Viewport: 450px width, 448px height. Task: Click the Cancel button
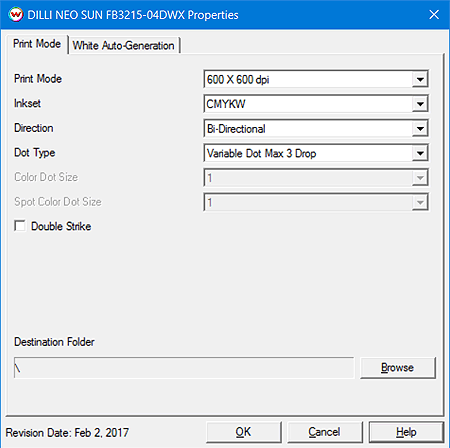pyautogui.click(x=324, y=432)
